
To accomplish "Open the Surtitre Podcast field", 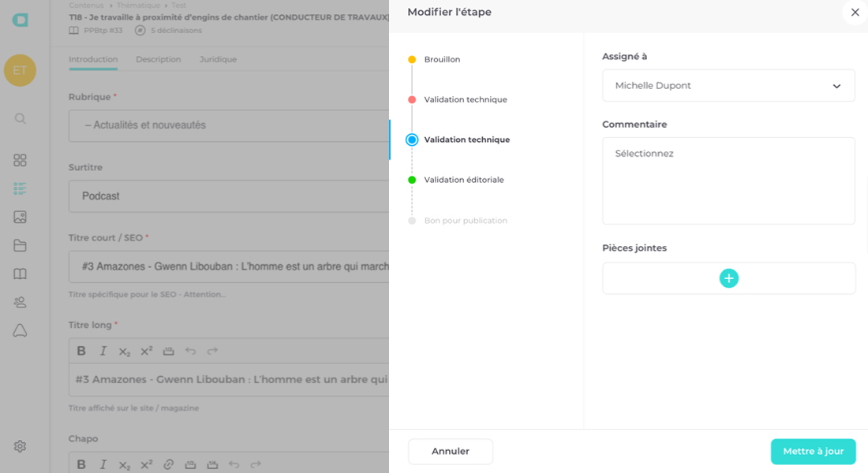I will pos(229,196).
